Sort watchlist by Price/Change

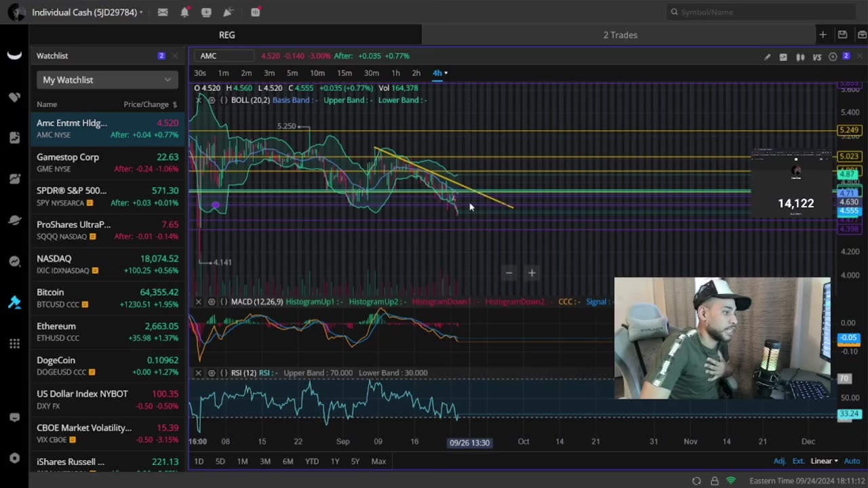click(150, 104)
